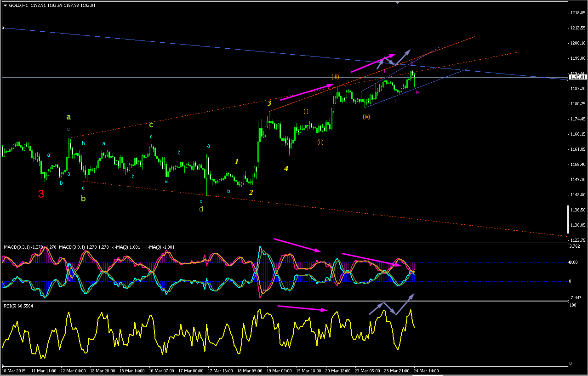Click the '24 Mar 14:00' time axis label
This screenshot has height=376, width=588.
[x=427, y=370]
